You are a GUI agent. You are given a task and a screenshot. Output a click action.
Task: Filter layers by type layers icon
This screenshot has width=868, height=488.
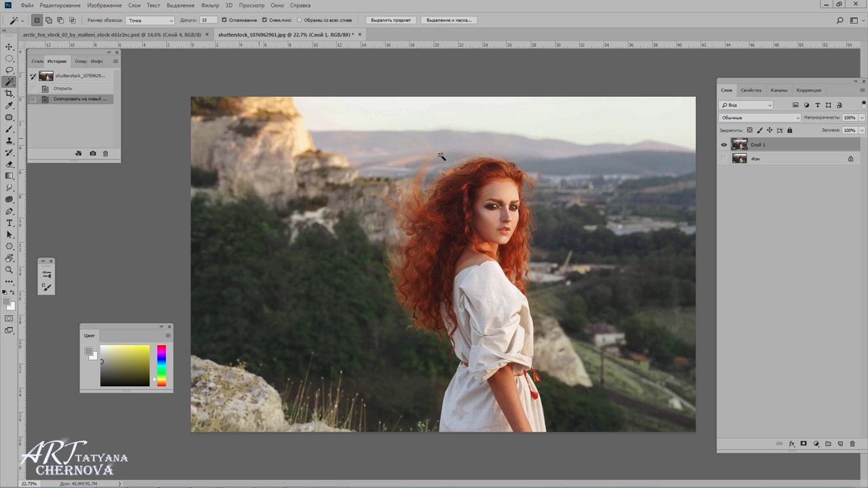pos(817,105)
